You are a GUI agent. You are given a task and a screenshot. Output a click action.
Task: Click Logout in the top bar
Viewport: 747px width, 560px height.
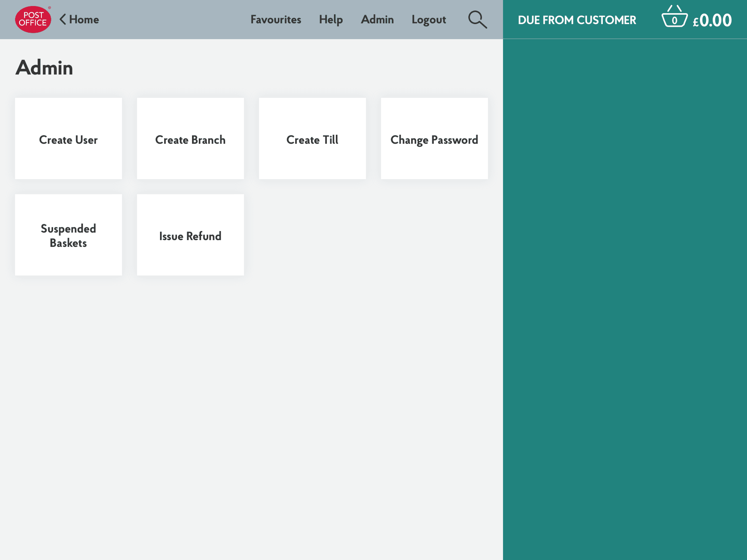pyautogui.click(x=428, y=20)
